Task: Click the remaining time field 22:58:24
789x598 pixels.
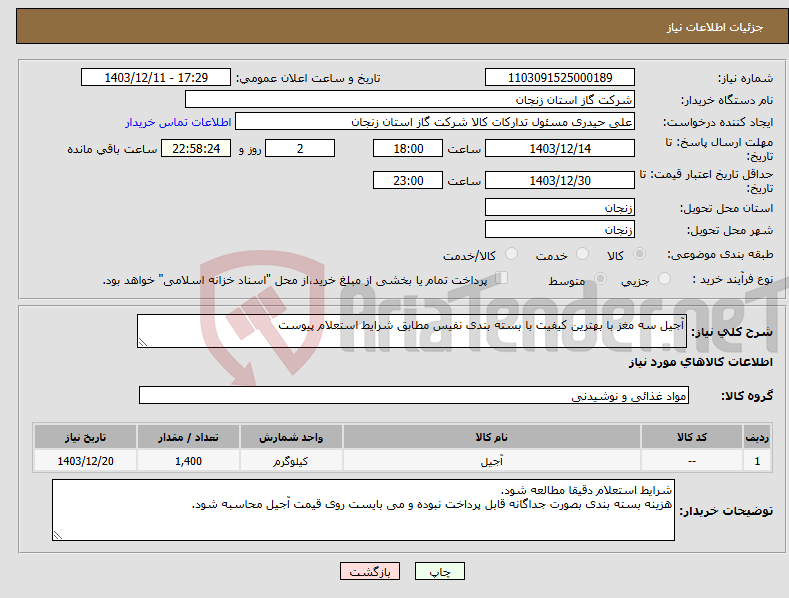Action: [196, 148]
